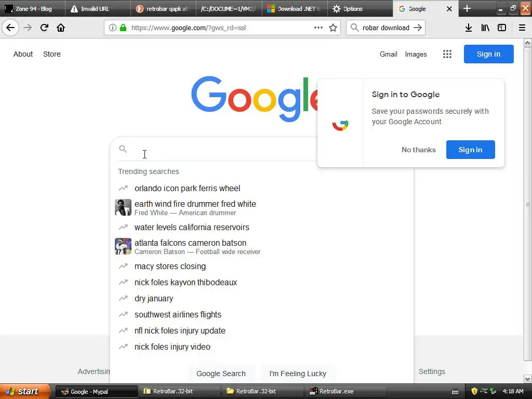Select dry january suggestion
The height and width of the screenshot is (399, 532).
click(x=261, y=299)
